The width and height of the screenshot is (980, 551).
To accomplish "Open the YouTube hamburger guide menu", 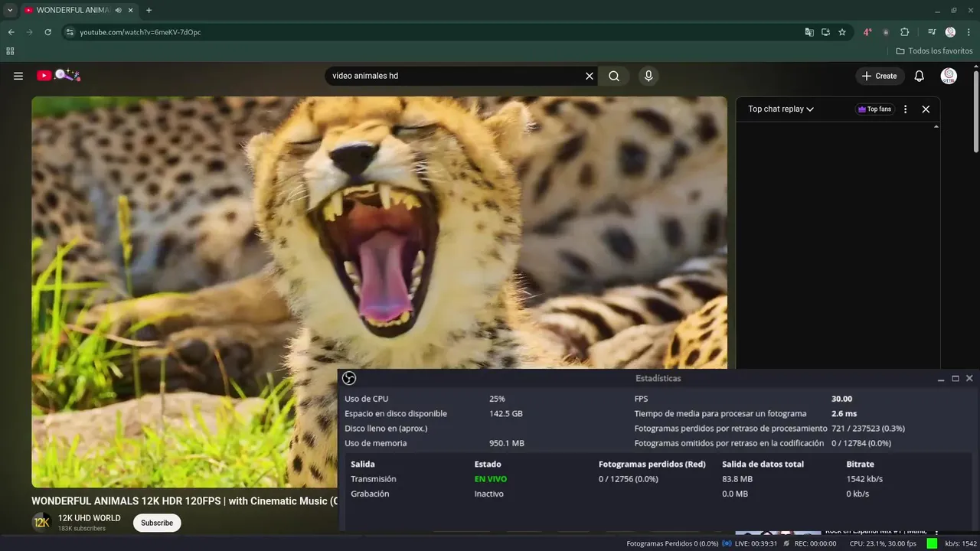I will [18, 76].
